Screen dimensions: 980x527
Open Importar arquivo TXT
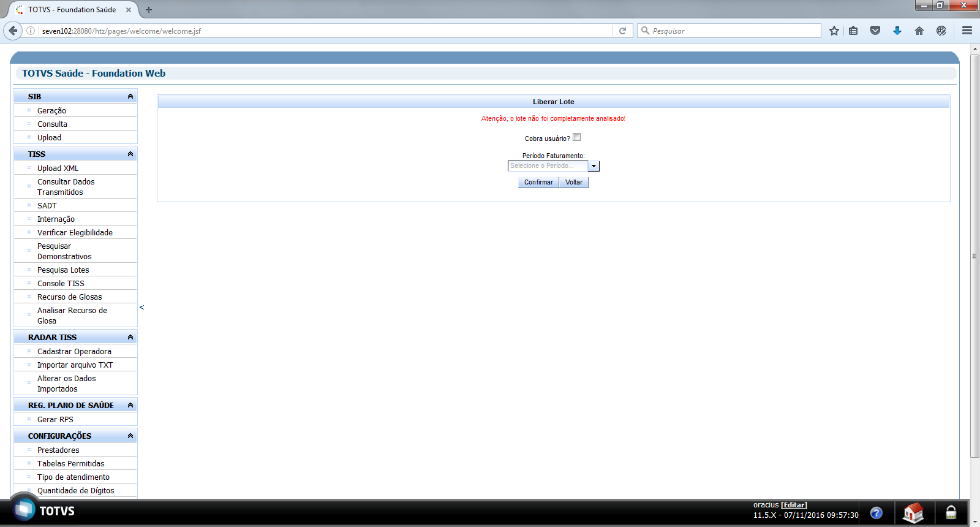[75, 365]
